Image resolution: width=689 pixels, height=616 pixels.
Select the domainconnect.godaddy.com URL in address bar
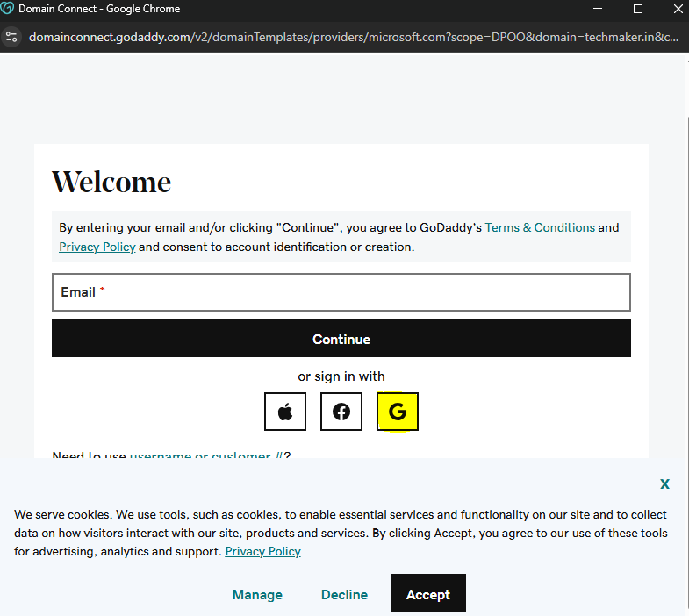point(351,37)
